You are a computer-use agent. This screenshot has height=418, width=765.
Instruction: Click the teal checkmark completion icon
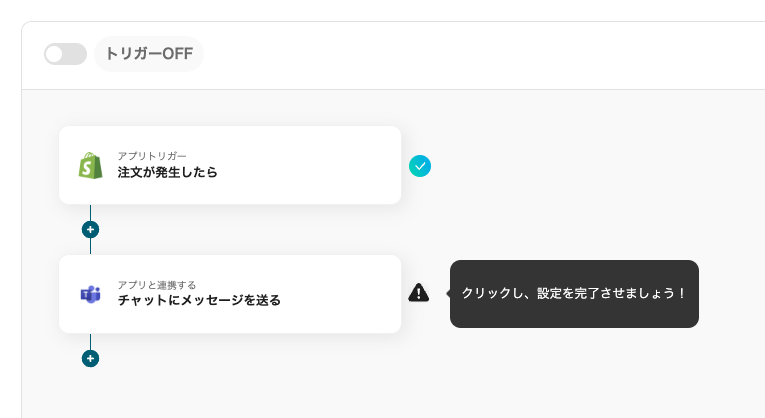click(420, 166)
